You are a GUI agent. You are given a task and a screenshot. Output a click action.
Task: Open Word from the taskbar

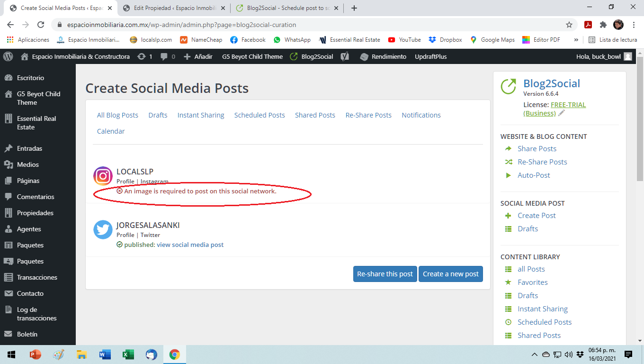(105, 355)
